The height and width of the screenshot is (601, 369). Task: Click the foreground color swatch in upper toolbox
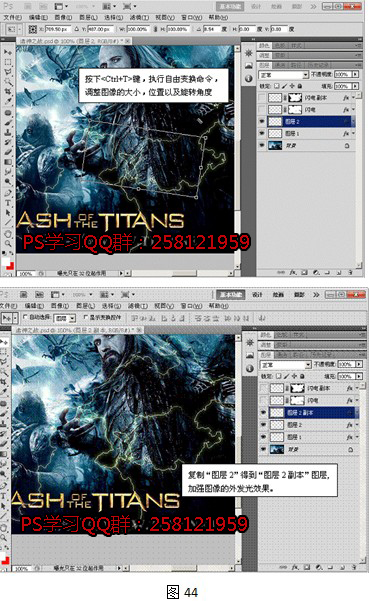pos(5,261)
